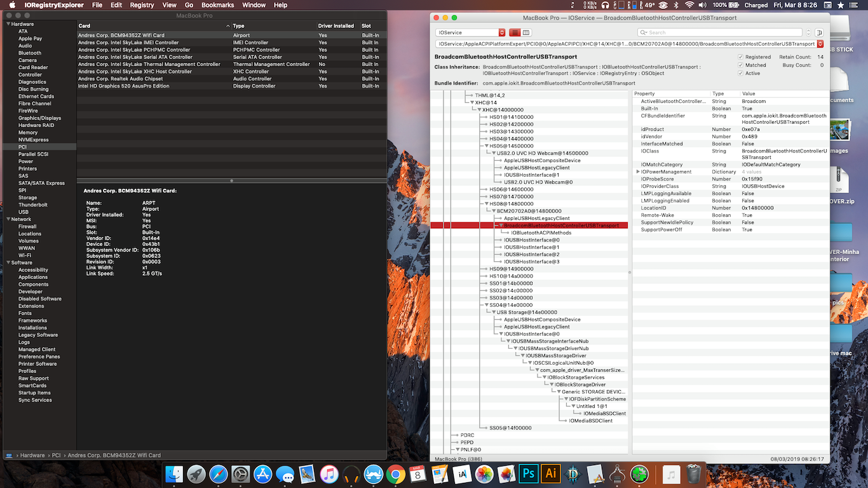Toggle the Matched checkbox
The image size is (868, 488).
pos(740,65)
